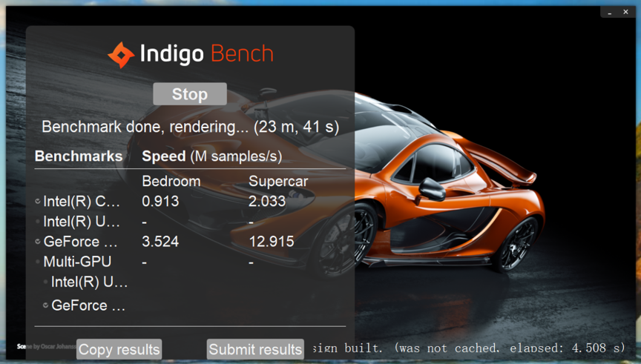The image size is (641, 364).
Task: Click the Intel(R) C… device label
Action: point(82,201)
